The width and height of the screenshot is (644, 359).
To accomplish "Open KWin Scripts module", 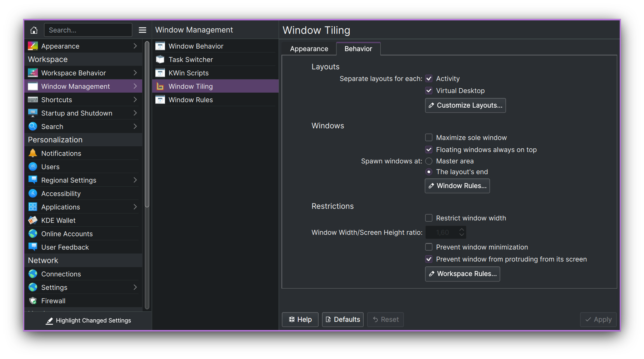I will [215, 73].
